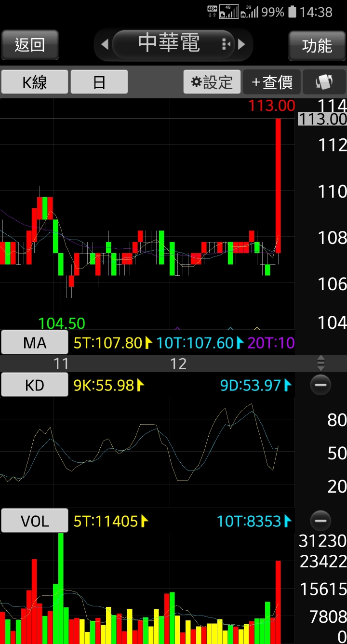Tap the highlighted 113.00 price axis marker

coord(322,119)
